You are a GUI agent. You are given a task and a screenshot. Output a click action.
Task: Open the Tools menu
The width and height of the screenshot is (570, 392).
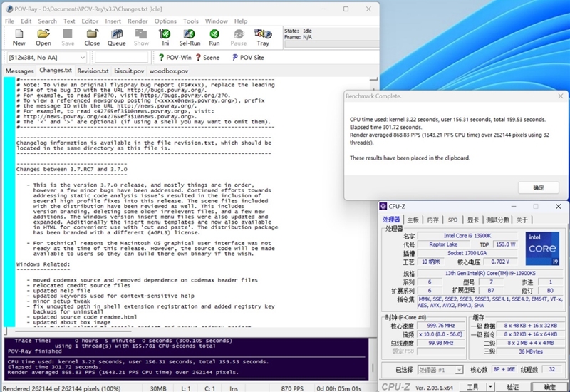coord(190,21)
